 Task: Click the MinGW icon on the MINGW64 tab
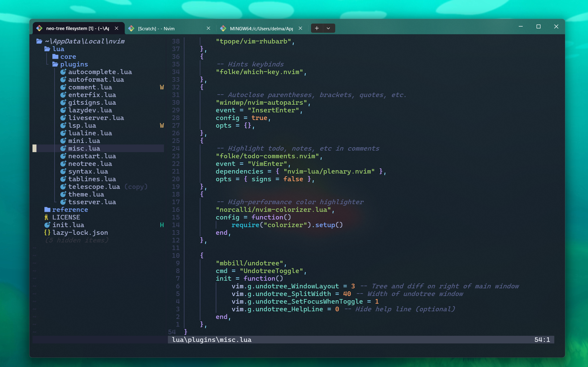pyautogui.click(x=223, y=28)
